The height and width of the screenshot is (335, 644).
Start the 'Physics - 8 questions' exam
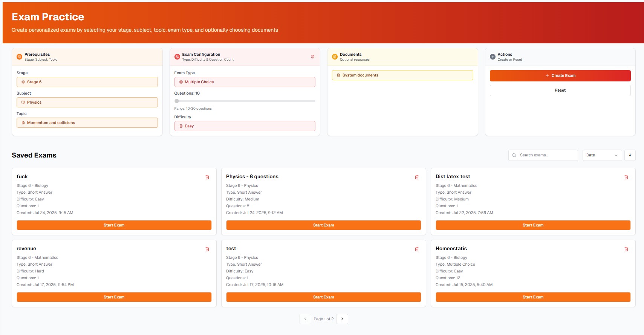[324, 225]
